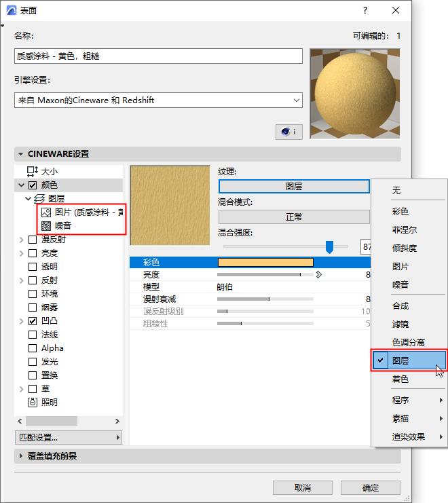Click the 混合强度 slider handle

329,247
